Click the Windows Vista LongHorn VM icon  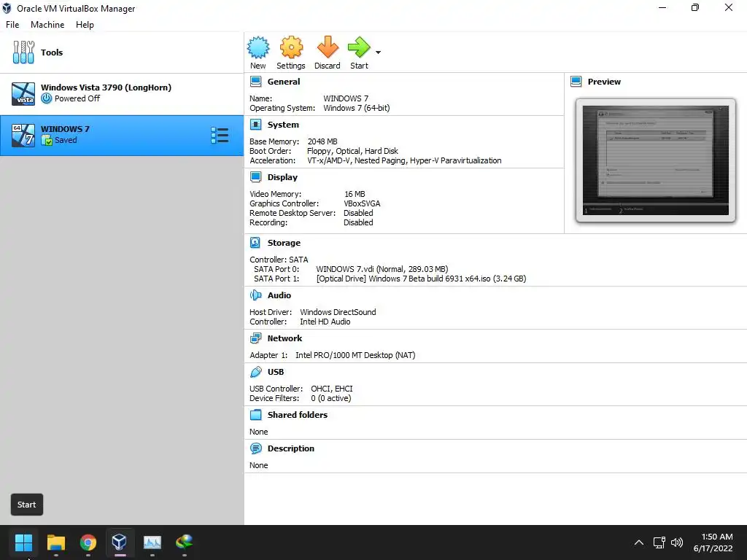coord(23,94)
